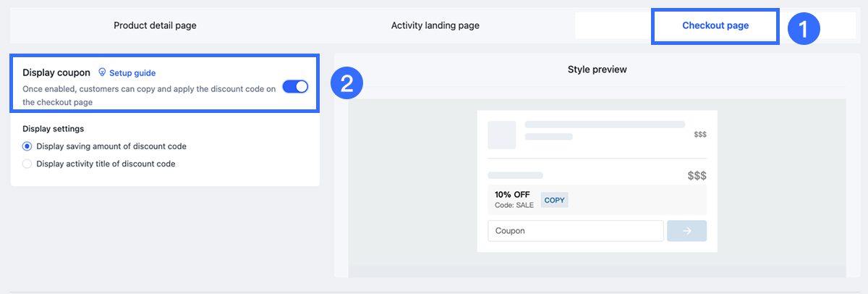Click the 10% OFF discount text
Viewport: 868px width, 294px height.
point(512,195)
